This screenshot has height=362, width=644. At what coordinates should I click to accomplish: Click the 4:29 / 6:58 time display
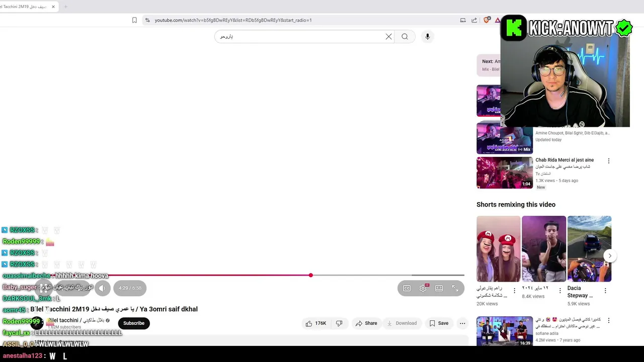130,288
